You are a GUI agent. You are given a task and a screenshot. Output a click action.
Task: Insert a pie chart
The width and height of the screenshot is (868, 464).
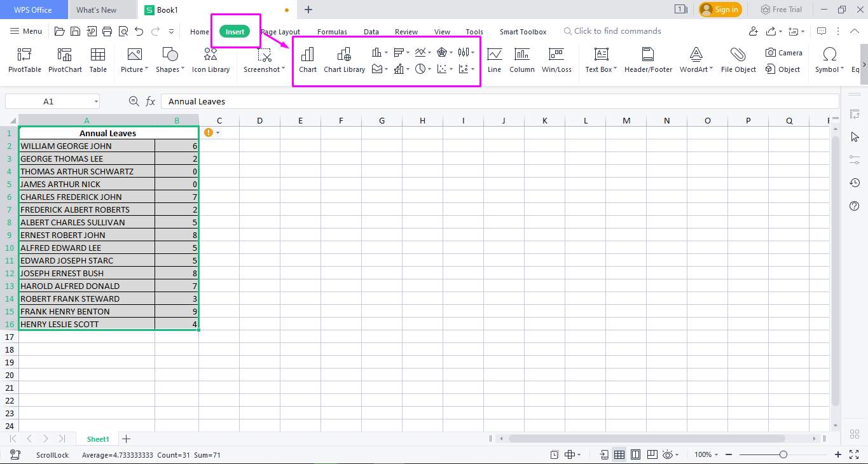(x=420, y=68)
